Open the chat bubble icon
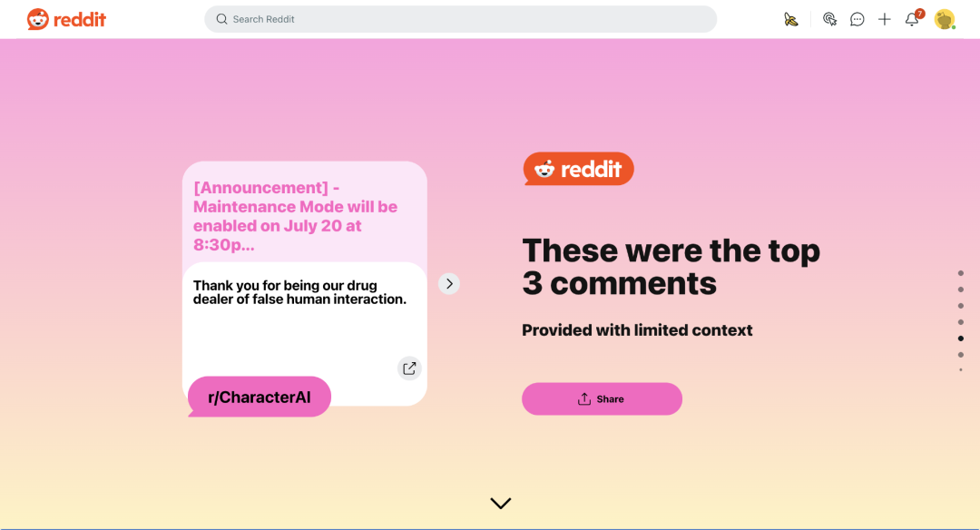This screenshot has height=530, width=980. [857, 19]
